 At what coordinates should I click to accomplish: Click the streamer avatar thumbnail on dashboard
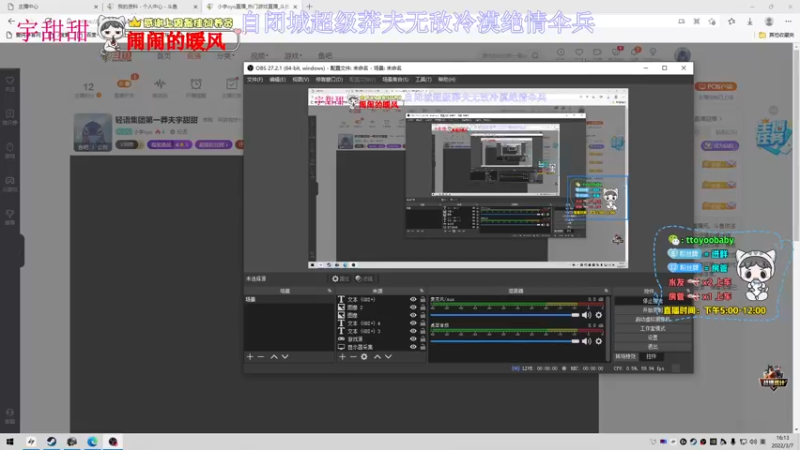click(92, 133)
